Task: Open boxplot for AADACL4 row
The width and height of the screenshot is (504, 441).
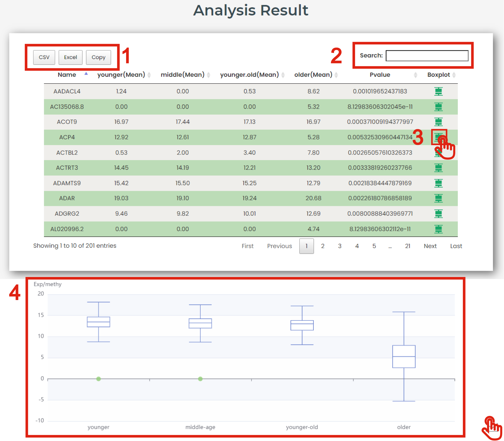Action: point(438,91)
